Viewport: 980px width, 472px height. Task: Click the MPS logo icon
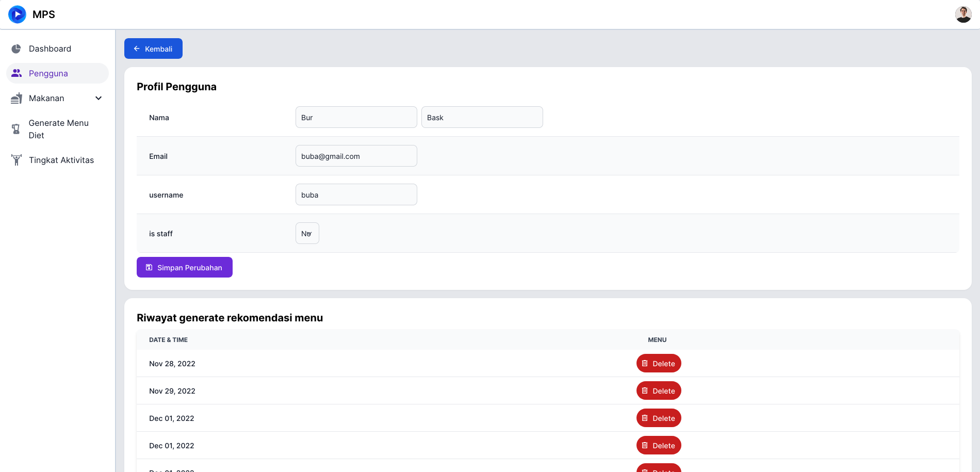(x=17, y=14)
